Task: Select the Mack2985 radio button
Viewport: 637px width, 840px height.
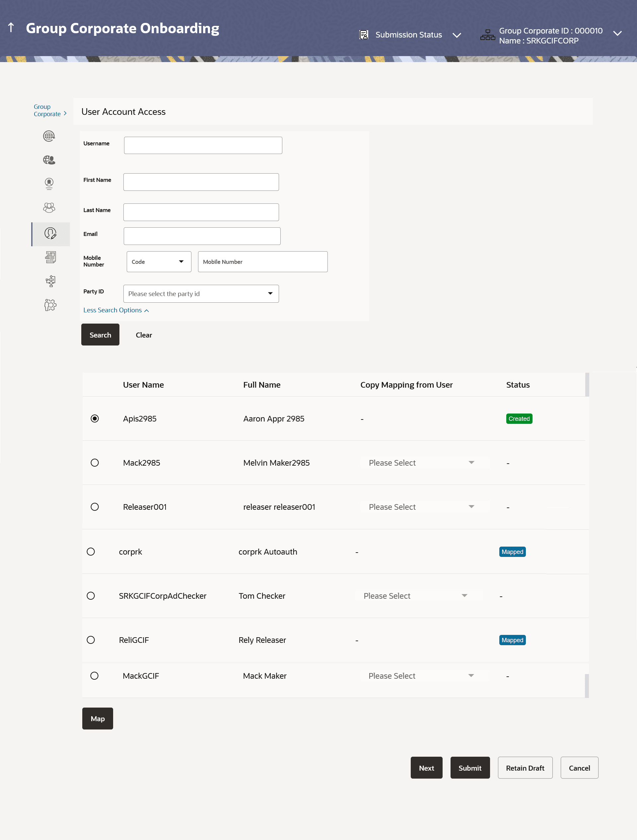Action: tap(95, 463)
